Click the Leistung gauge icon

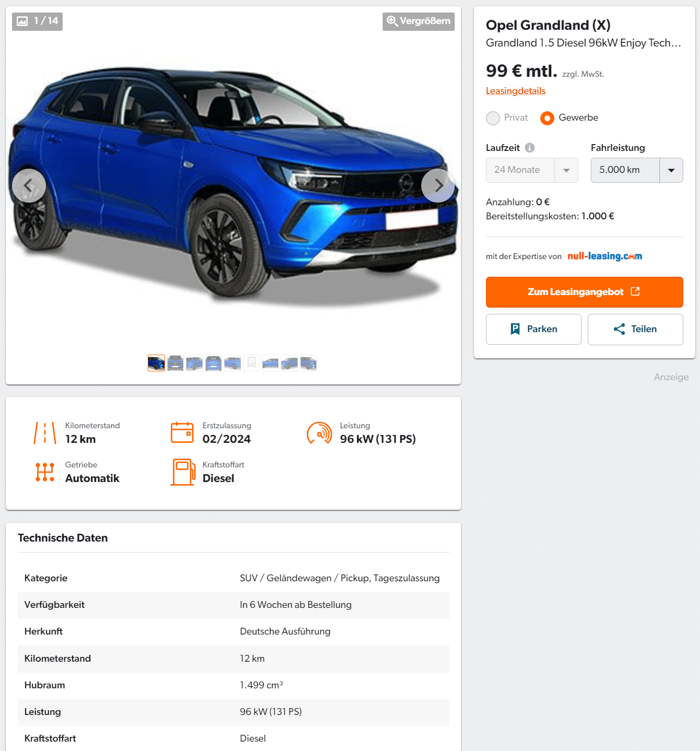coord(319,433)
